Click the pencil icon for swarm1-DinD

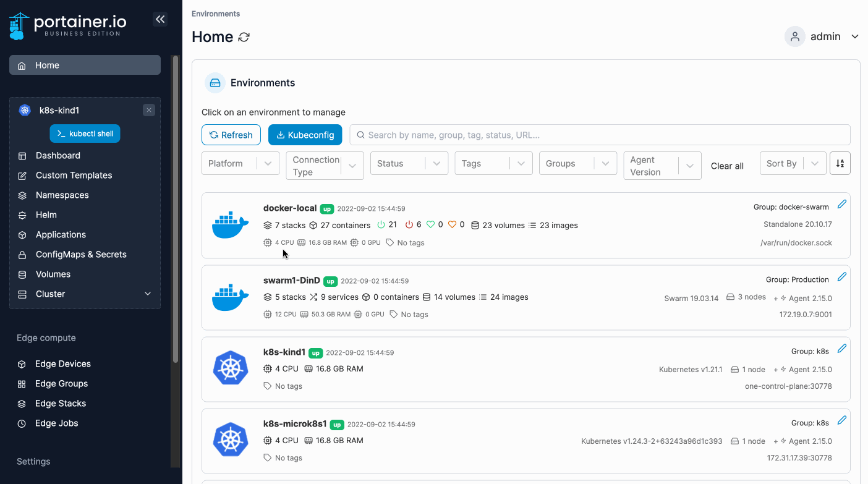coord(841,276)
